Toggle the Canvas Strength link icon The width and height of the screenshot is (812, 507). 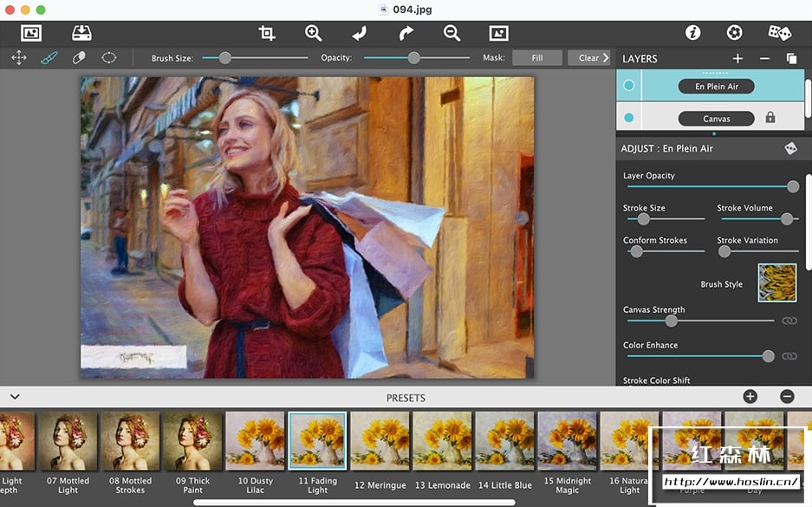(x=789, y=321)
